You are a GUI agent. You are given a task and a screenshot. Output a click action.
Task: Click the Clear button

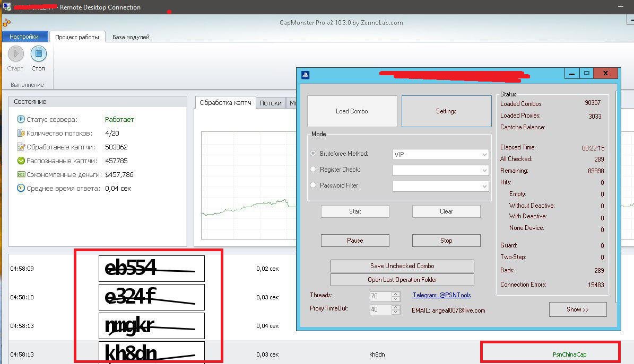click(446, 211)
